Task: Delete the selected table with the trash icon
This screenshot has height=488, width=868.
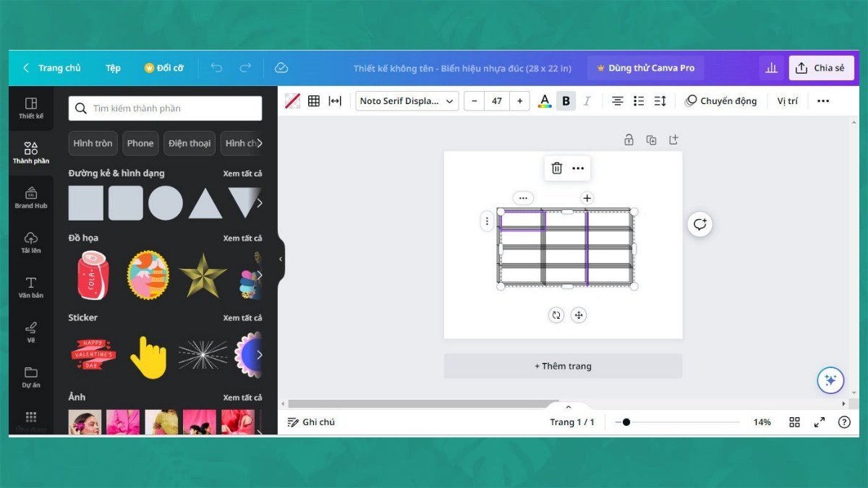Action: pyautogui.click(x=556, y=168)
